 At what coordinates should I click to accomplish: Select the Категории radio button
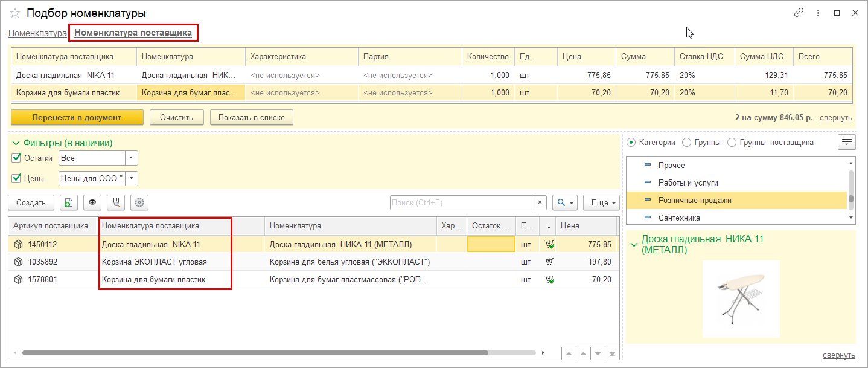(631, 143)
